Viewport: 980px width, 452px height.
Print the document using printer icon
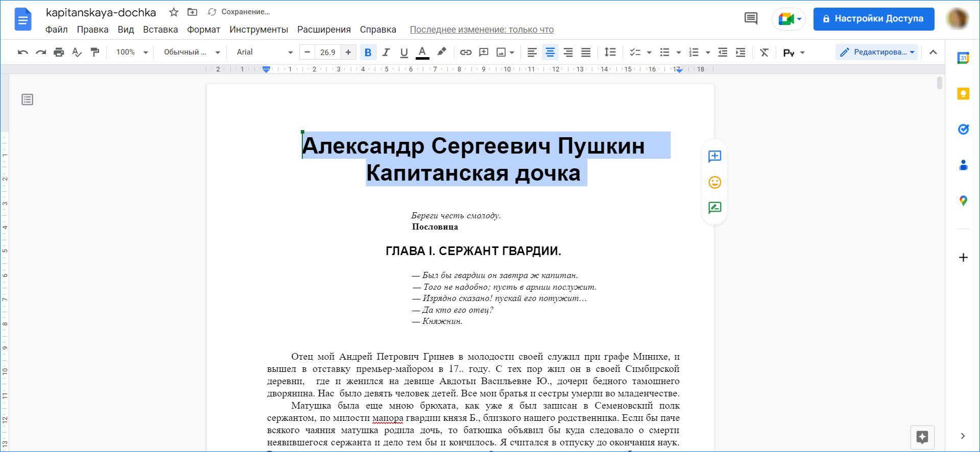pyautogui.click(x=59, y=52)
